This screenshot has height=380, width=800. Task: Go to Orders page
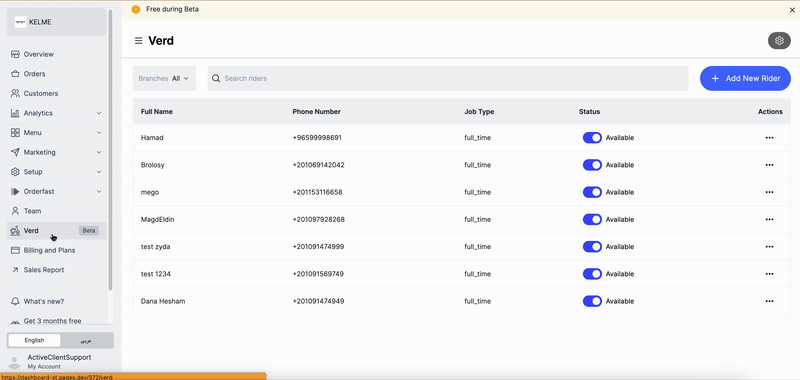[x=57, y=74]
